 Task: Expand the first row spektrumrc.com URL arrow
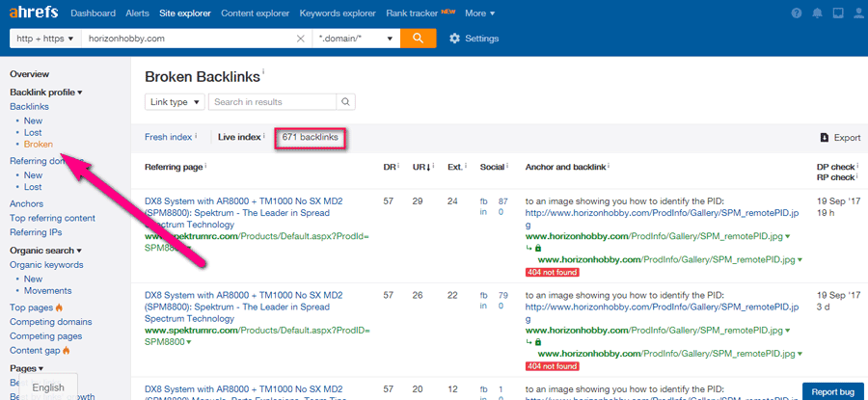coord(189,249)
